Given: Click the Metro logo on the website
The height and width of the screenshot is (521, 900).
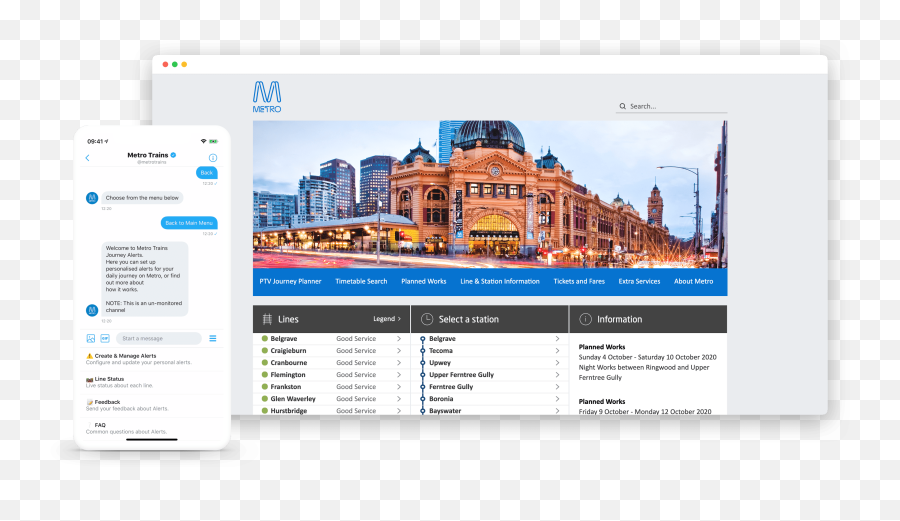Looking at the screenshot, I should pyautogui.click(x=267, y=96).
